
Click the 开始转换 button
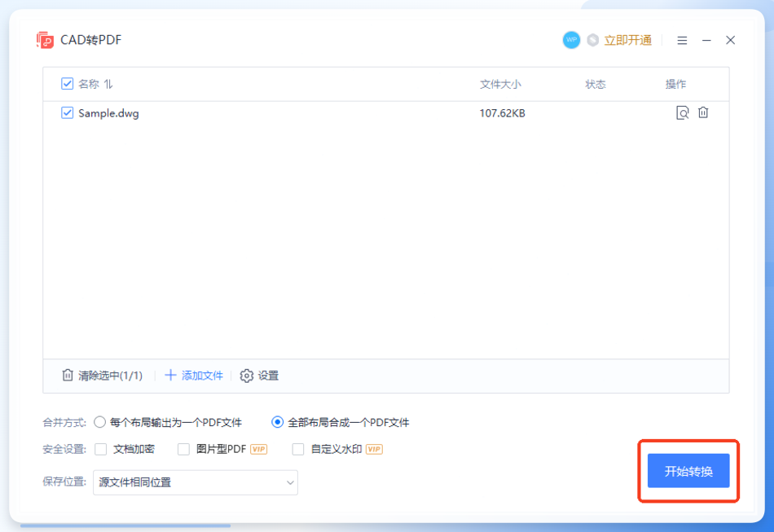(688, 471)
